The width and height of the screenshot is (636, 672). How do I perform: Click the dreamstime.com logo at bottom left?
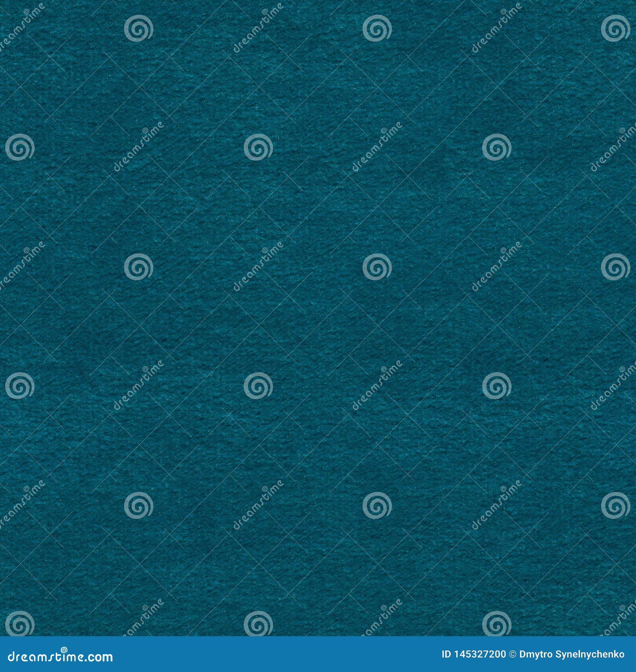(60, 658)
